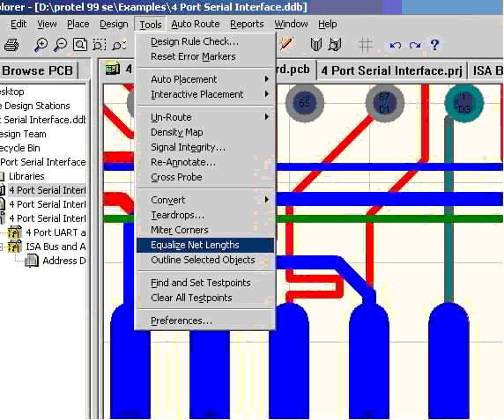Image resolution: width=504 pixels, height=420 pixels.
Task: Click the printer icon in toolbar
Action: (11, 45)
